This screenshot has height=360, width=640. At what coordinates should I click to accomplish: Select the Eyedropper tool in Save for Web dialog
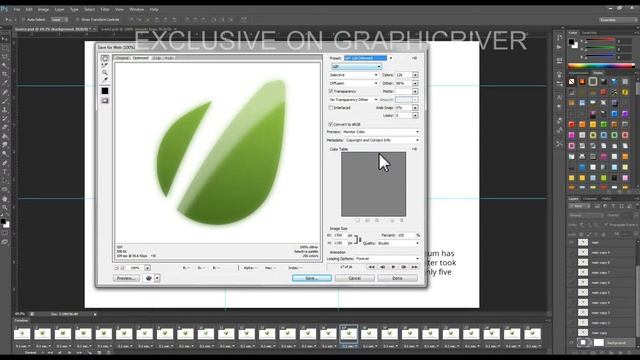105,80
